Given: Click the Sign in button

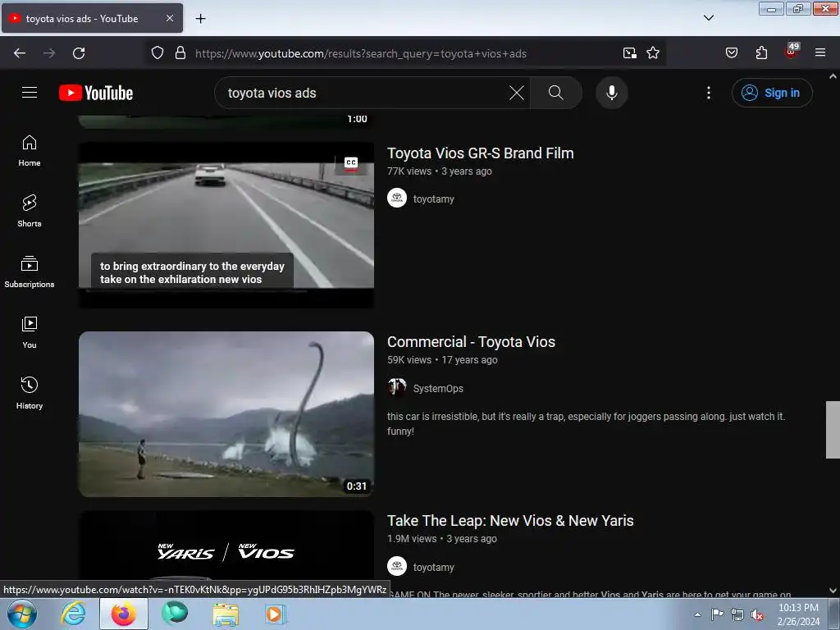Looking at the screenshot, I should (772, 93).
